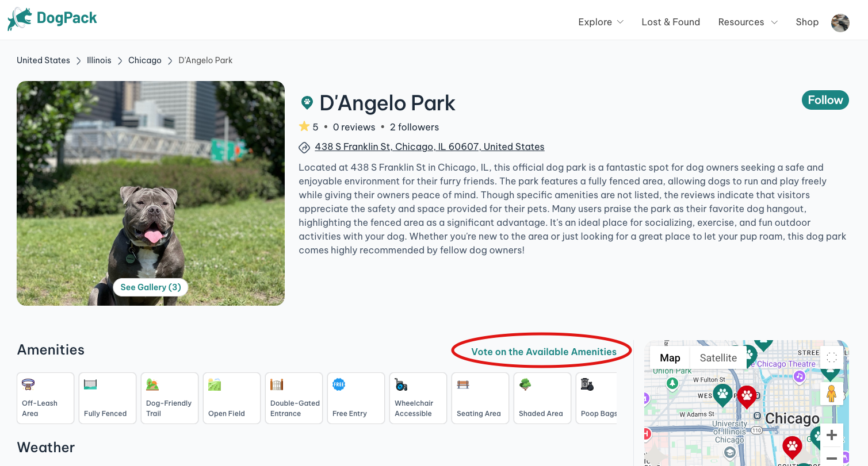Toggle the map fullscreen view

pyautogui.click(x=831, y=357)
